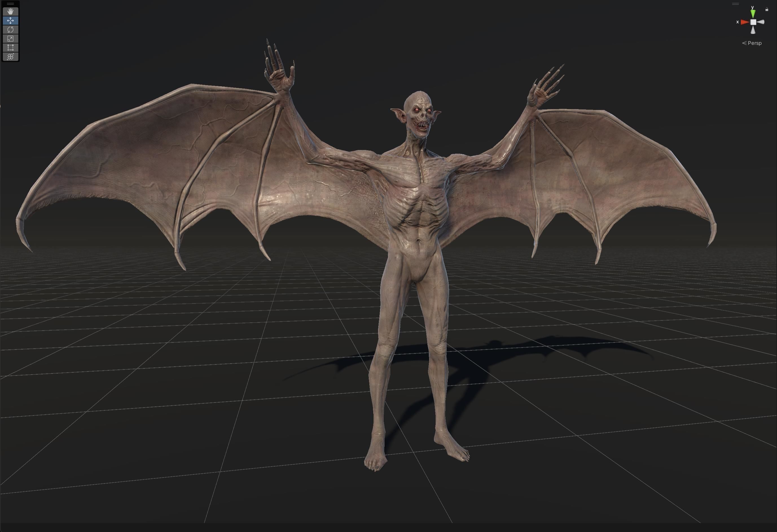Screen dimensions: 777x532
Task: Select the Scale tool
Action: click(x=10, y=39)
